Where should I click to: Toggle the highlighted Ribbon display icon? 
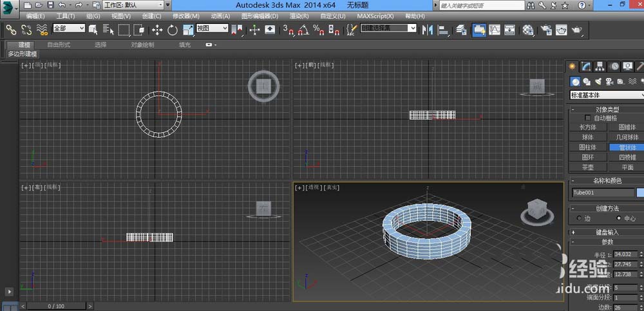click(x=479, y=30)
